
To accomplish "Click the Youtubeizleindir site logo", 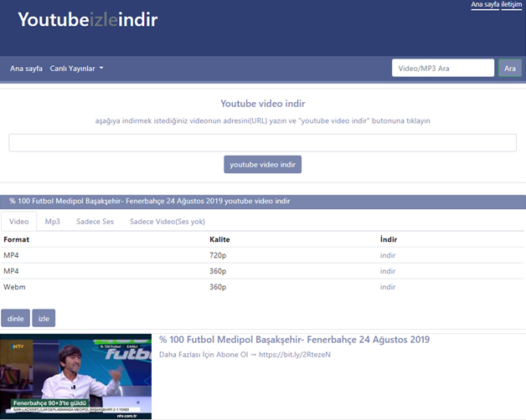I will pyautogui.click(x=87, y=20).
